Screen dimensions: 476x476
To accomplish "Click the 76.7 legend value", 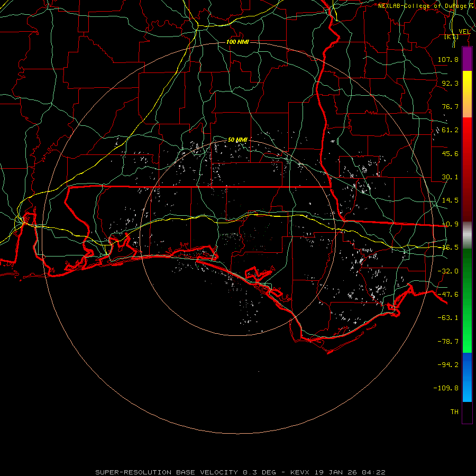I will [x=450, y=106].
